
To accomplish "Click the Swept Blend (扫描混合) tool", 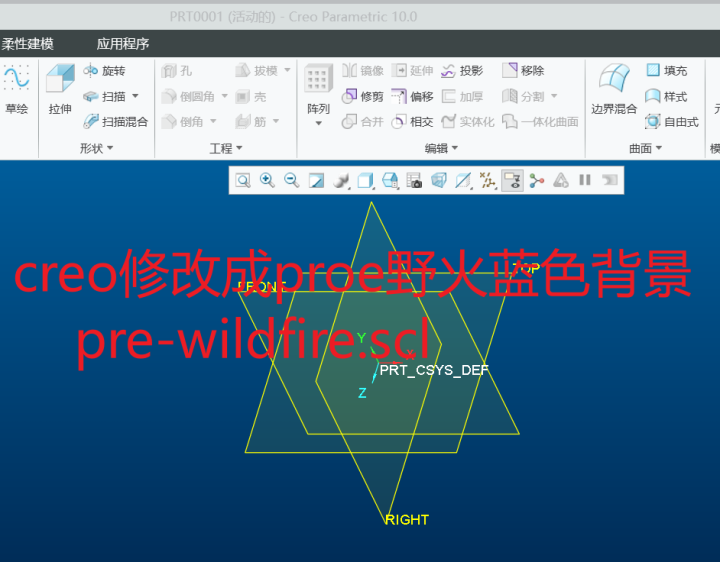I will click(x=115, y=122).
